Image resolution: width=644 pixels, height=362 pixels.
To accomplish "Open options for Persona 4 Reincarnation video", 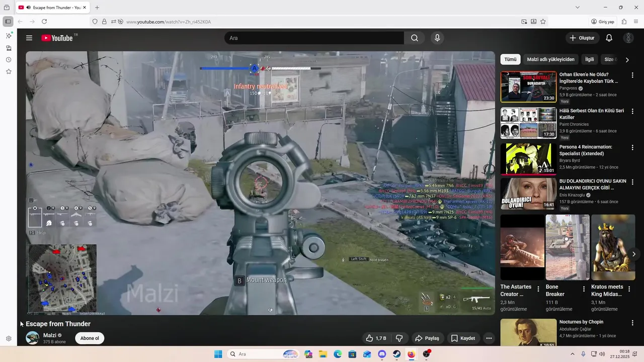I will (x=632, y=148).
